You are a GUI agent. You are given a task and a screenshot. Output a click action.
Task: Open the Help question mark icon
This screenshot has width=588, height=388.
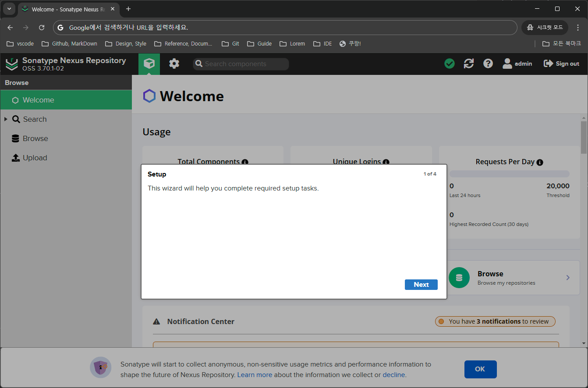(488, 64)
